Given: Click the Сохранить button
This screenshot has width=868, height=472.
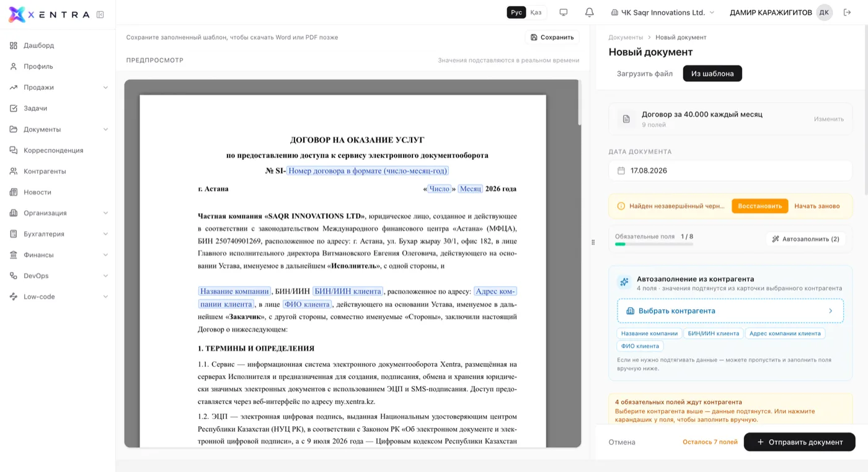Looking at the screenshot, I should pos(552,37).
